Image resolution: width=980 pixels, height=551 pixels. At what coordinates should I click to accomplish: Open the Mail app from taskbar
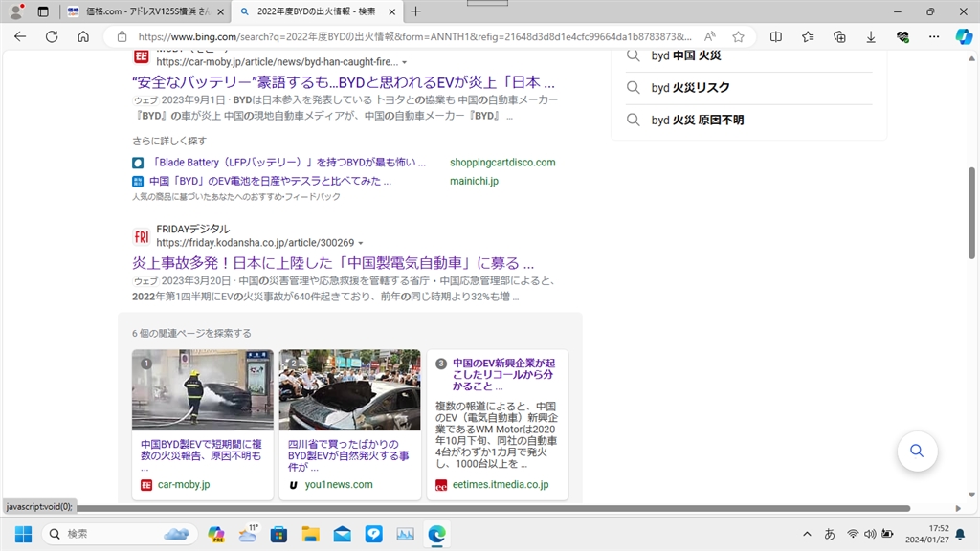(342, 534)
